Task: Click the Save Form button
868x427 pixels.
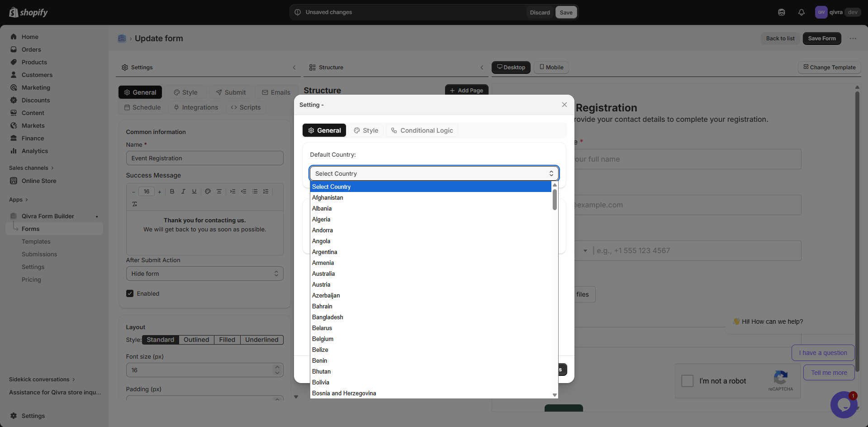Action: pos(822,38)
